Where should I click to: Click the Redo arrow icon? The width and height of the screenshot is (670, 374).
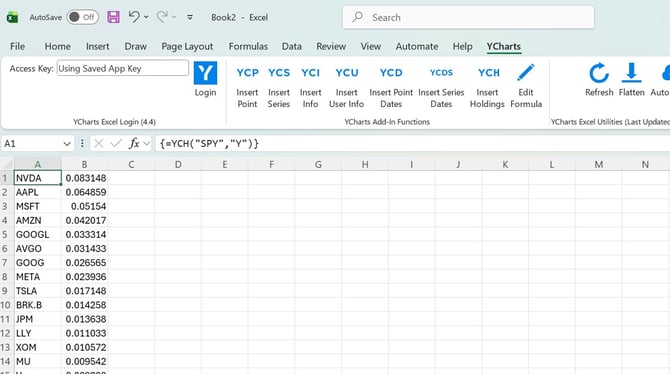tap(162, 17)
